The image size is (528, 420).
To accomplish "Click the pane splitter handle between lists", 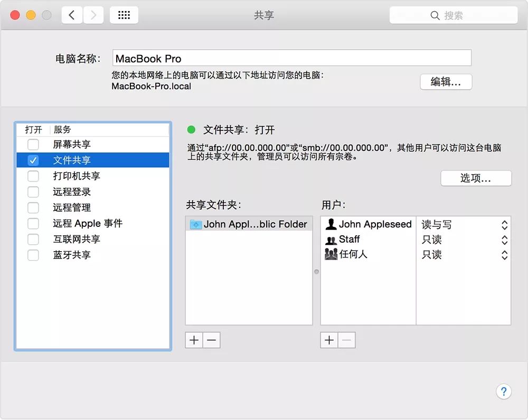I will click(x=316, y=272).
